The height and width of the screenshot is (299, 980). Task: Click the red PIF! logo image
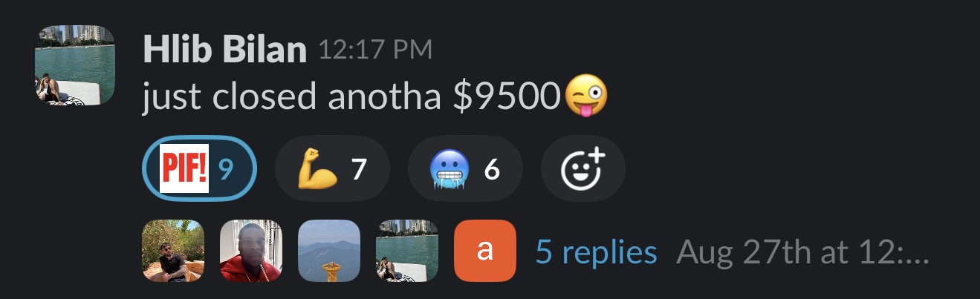coord(185,170)
